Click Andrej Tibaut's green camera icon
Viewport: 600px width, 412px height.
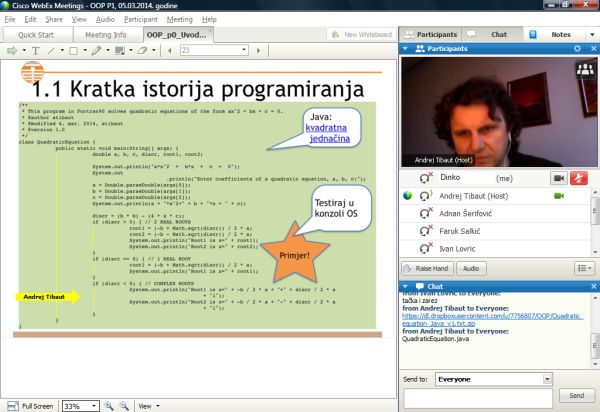point(559,196)
